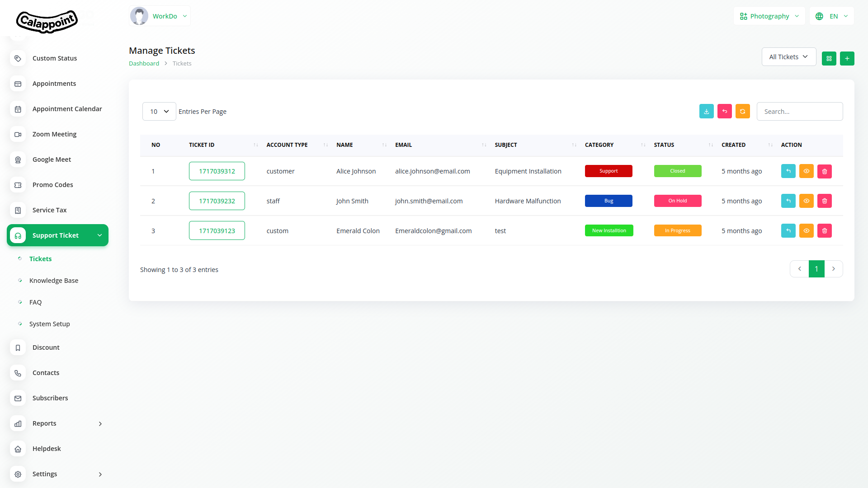Viewport: 868px width, 488px height.
Task: Open the All Tickets filter dropdown
Action: click(788, 57)
